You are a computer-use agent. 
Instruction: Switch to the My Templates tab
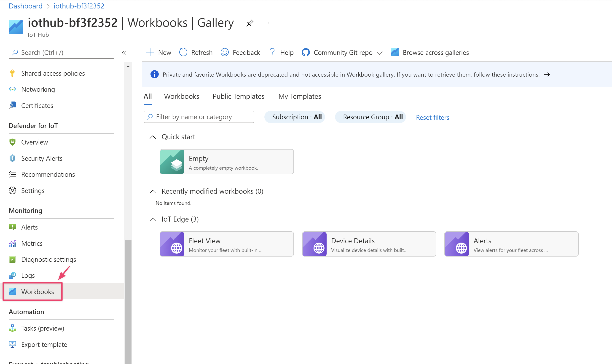coord(300,96)
